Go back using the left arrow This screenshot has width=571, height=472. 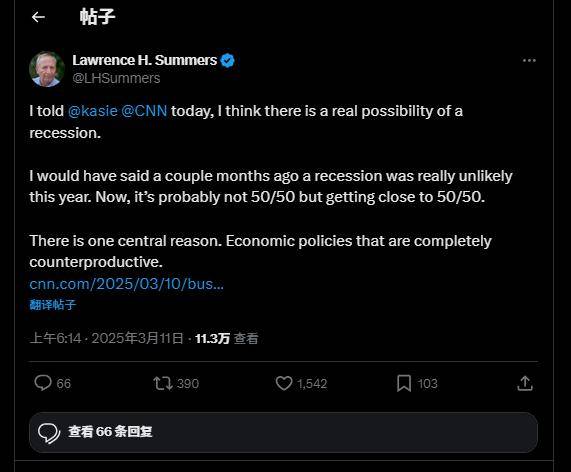(38, 17)
